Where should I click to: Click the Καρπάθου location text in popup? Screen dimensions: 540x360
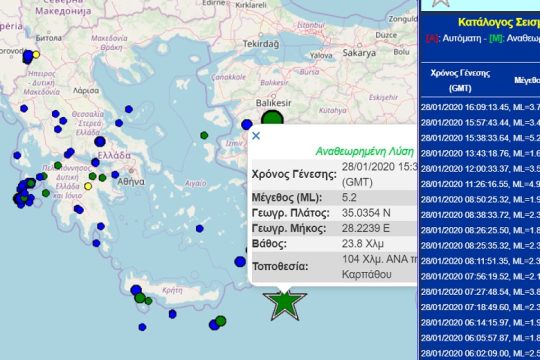click(366, 275)
